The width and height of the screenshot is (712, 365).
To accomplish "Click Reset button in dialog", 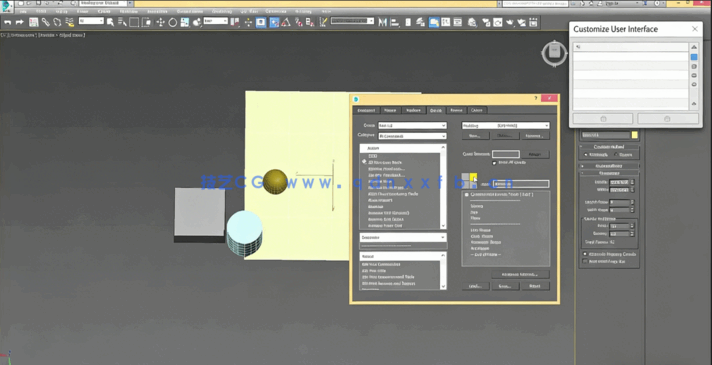I will [x=535, y=286].
